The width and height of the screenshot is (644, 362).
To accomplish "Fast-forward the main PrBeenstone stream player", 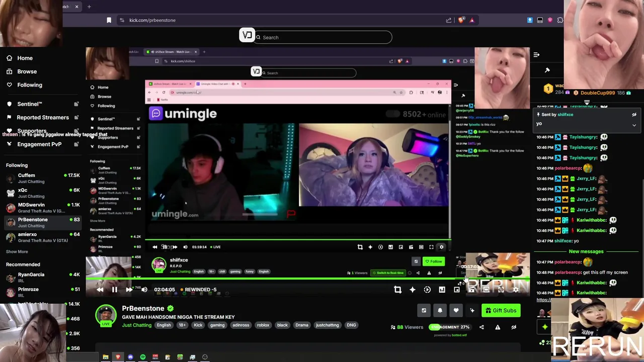I will (x=129, y=290).
